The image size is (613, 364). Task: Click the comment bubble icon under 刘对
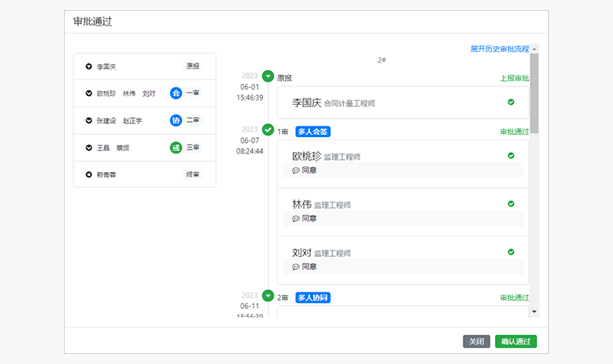click(x=296, y=267)
